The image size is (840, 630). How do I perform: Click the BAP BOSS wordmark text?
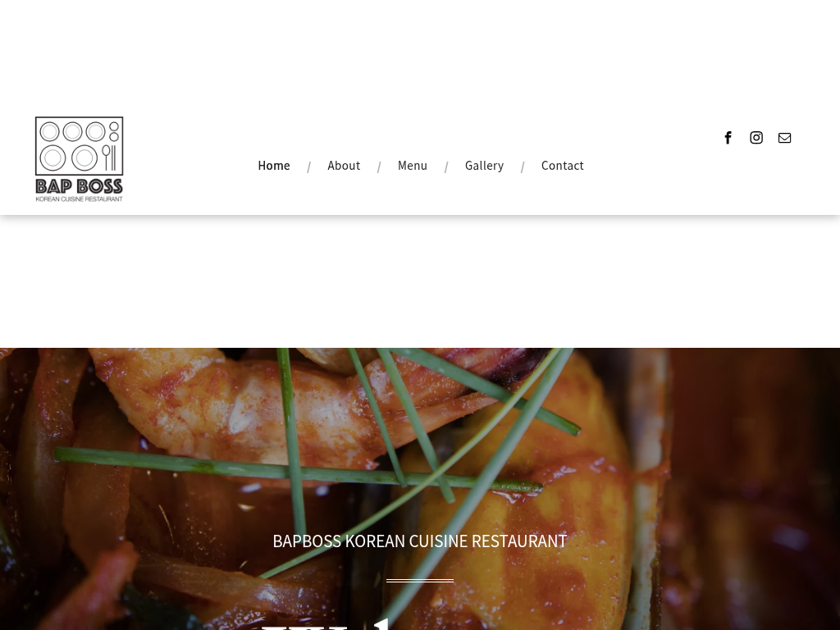tap(80, 186)
